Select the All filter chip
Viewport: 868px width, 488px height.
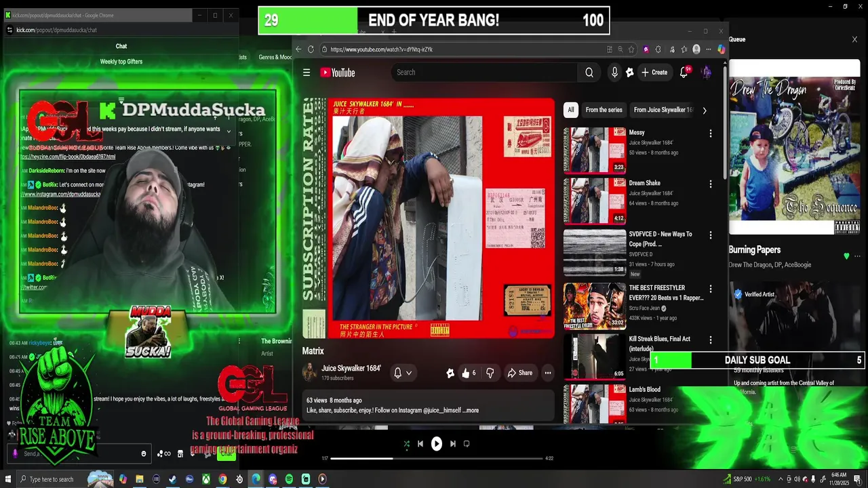pos(571,110)
